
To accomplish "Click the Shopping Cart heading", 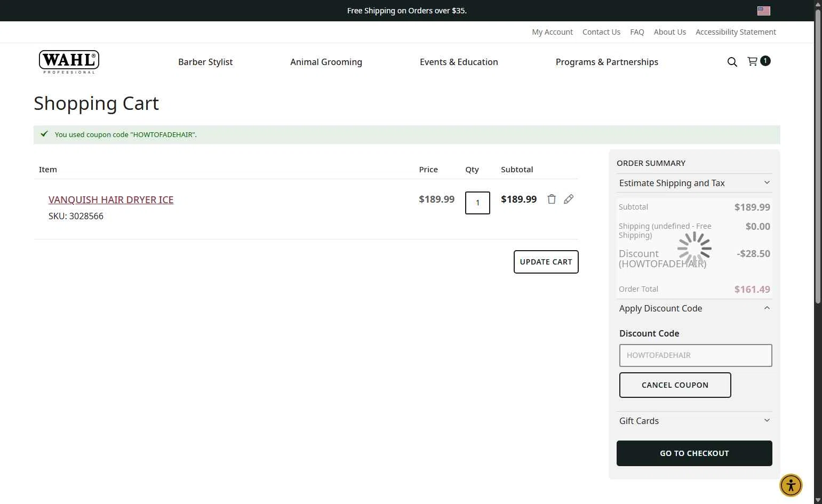I will (x=97, y=103).
